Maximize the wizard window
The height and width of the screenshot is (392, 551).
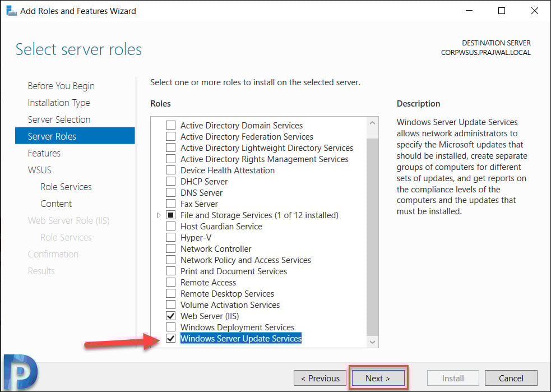coord(502,11)
